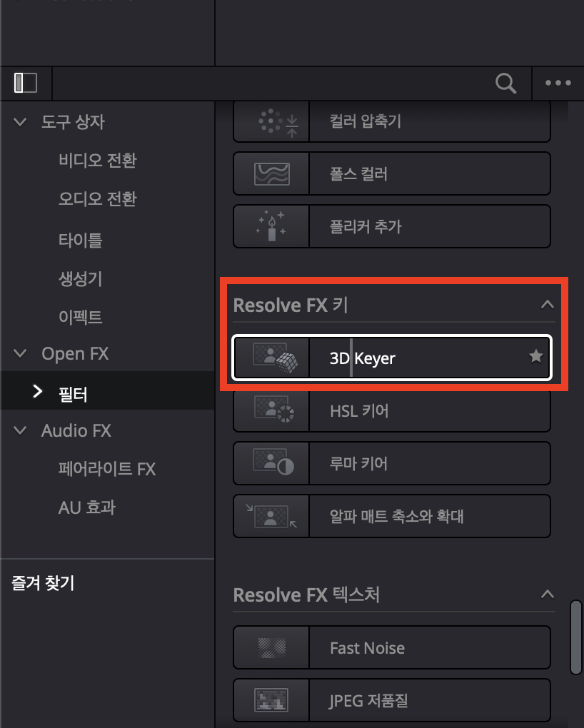Click the 알파 매트 축소와 확대 icon
This screenshot has width=584, height=728.
[x=271, y=516]
